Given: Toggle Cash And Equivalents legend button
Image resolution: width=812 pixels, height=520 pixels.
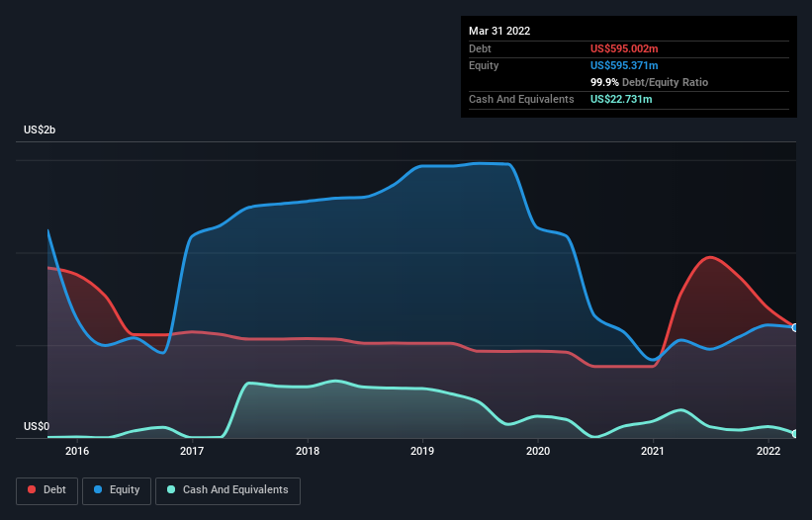Looking at the screenshot, I should click(x=227, y=490).
